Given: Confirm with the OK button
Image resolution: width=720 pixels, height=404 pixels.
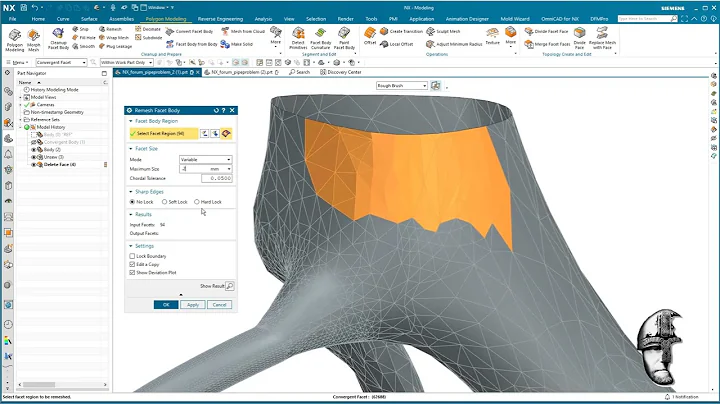Looking at the screenshot, I should tap(166, 305).
